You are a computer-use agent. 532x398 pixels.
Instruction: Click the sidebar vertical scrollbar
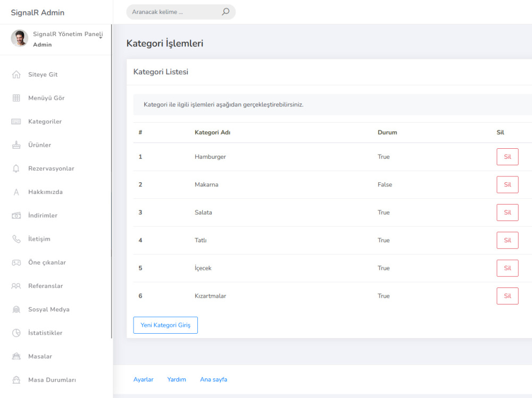click(111, 181)
